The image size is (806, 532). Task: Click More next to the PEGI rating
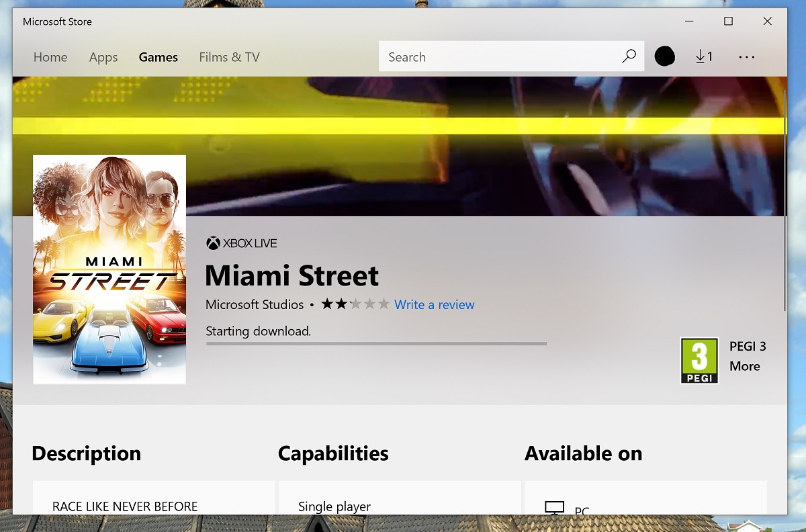745,366
